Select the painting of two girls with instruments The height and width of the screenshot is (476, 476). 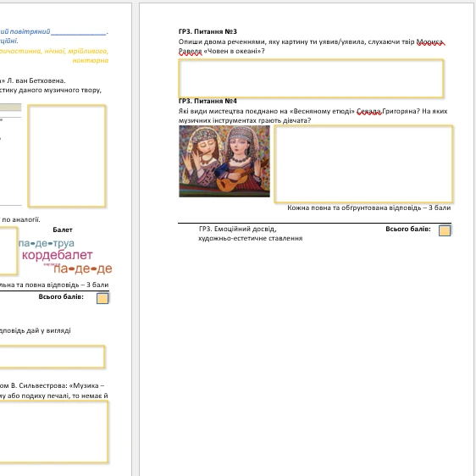tap(224, 161)
